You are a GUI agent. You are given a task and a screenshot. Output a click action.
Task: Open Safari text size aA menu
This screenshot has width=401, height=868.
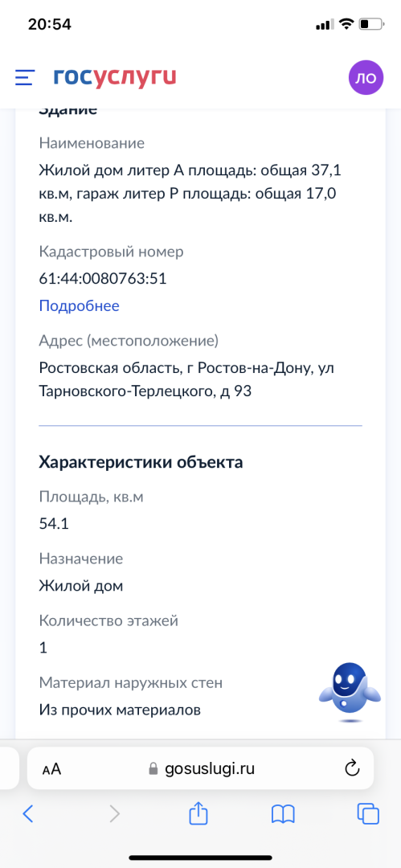(x=51, y=769)
